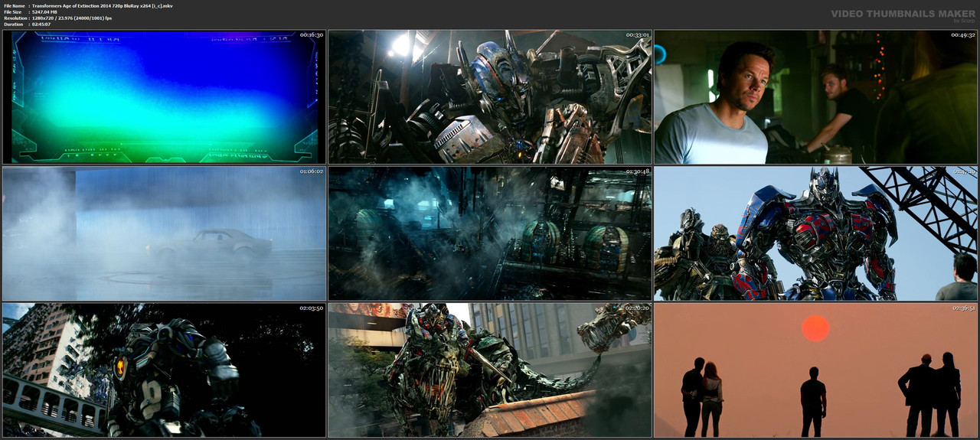The image size is (980, 440).
Task: Click the 1280x720 / 23.976 resolution value
Action: (x=72, y=18)
